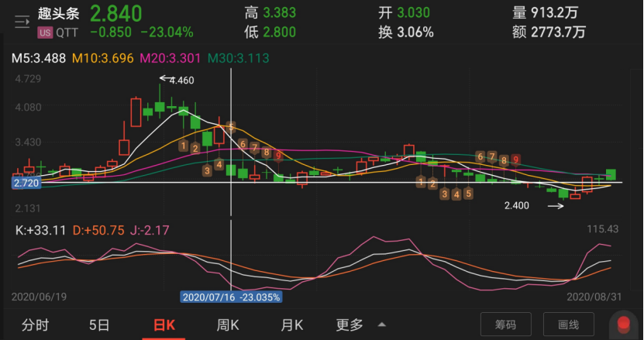Screen dimensions: 644x340
Task: Click the start date 2020/06/19
Action: pos(39,297)
